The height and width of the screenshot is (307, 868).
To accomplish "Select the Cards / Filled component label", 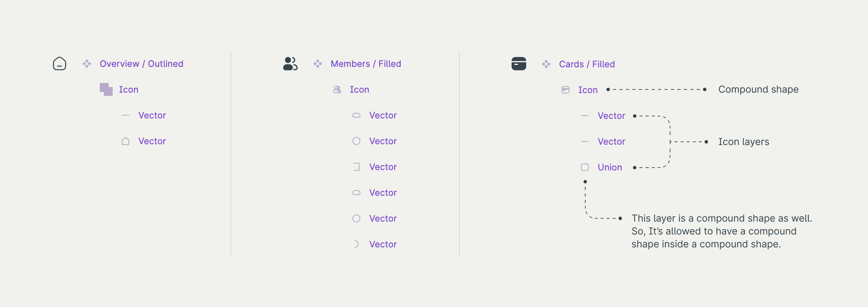I will [x=587, y=64].
